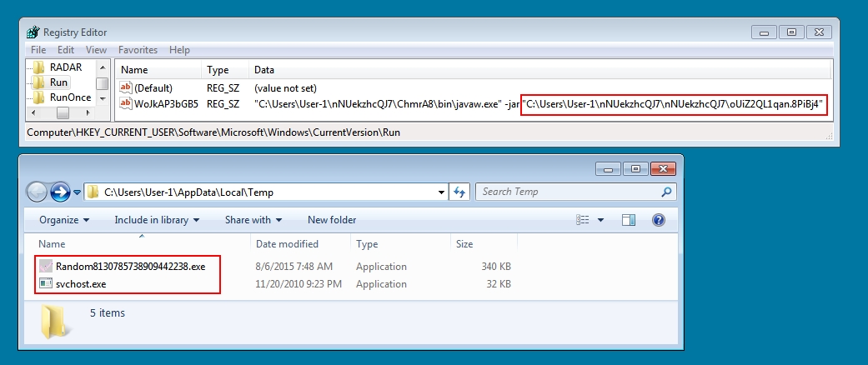Click the New folder button
Image resolution: width=868 pixels, height=365 pixels.
pyautogui.click(x=332, y=220)
